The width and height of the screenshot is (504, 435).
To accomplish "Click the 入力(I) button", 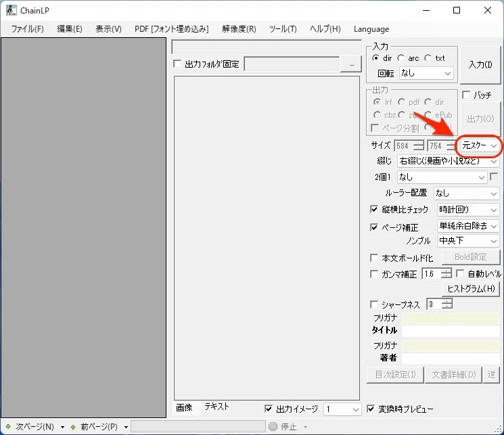I will (x=480, y=65).
